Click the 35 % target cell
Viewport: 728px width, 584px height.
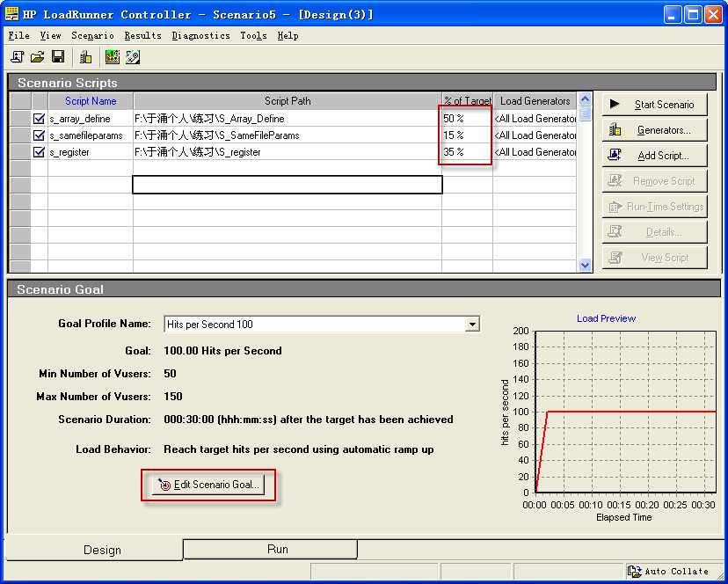point(467,152)
